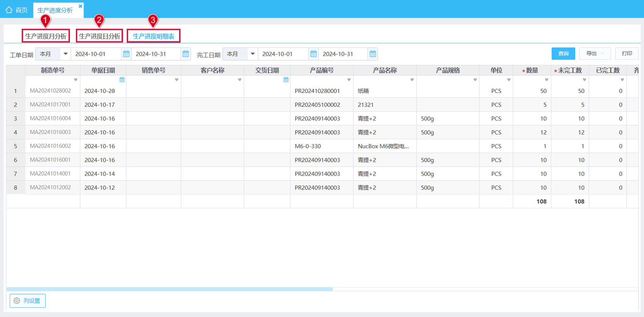The width and height of the screenshot is (644, 317).
Task: Click the horizontal scrollbar below the table
Action: click(x=169, y=289)
